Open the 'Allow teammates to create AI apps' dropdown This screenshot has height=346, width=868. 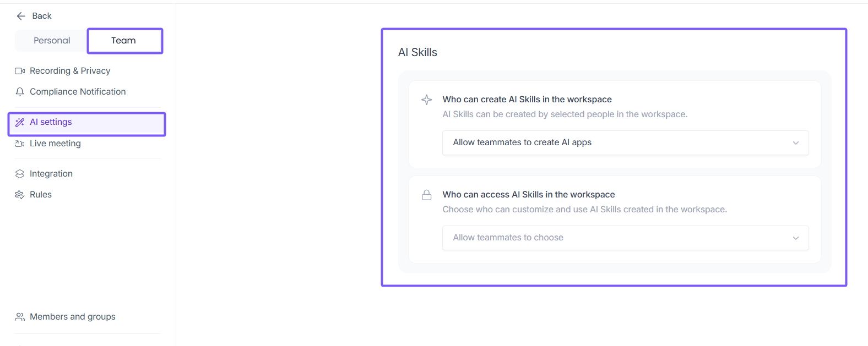[x=625, y=142]
